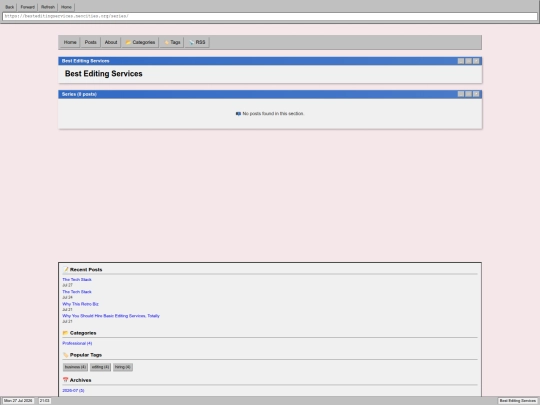This screenshot has width=540, height=405.
Task: Open The Tech Stack post dated Jul 27
Action: click(77, 280)
